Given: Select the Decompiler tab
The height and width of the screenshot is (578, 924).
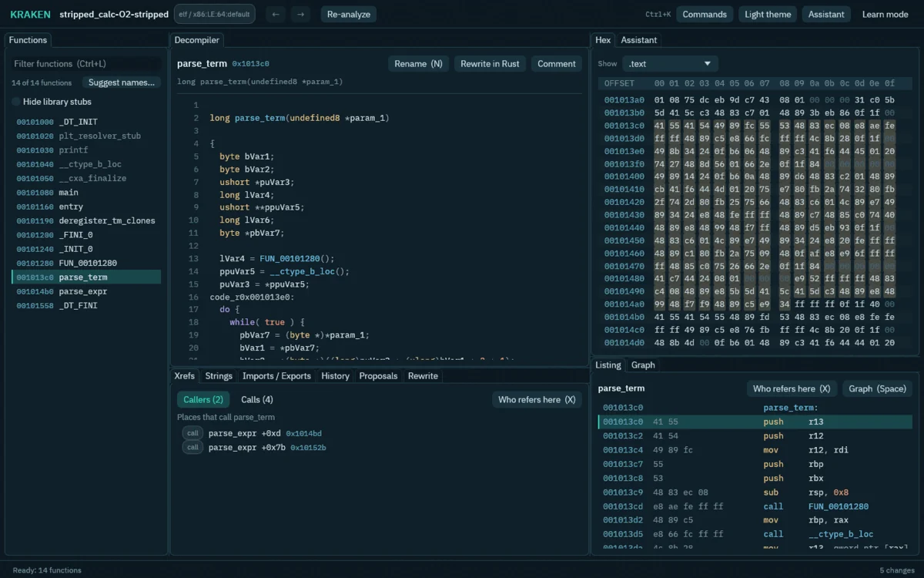Looking at the screenshot, I should pyautogui.click(x=197, y=40).
